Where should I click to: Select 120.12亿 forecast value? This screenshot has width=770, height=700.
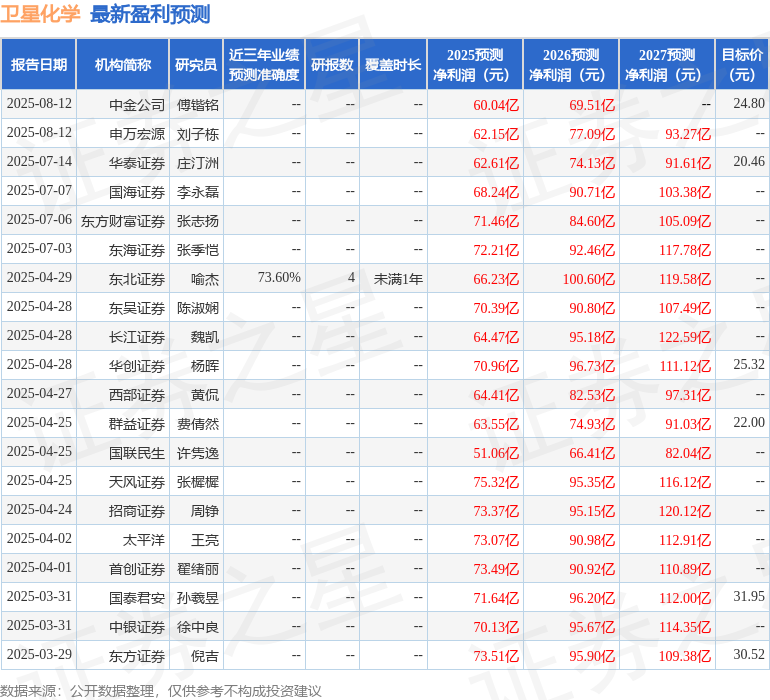[685, 510]
